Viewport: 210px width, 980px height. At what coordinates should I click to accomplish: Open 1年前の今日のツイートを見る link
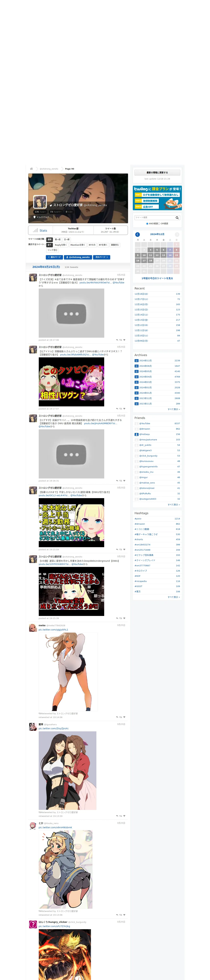157,278
